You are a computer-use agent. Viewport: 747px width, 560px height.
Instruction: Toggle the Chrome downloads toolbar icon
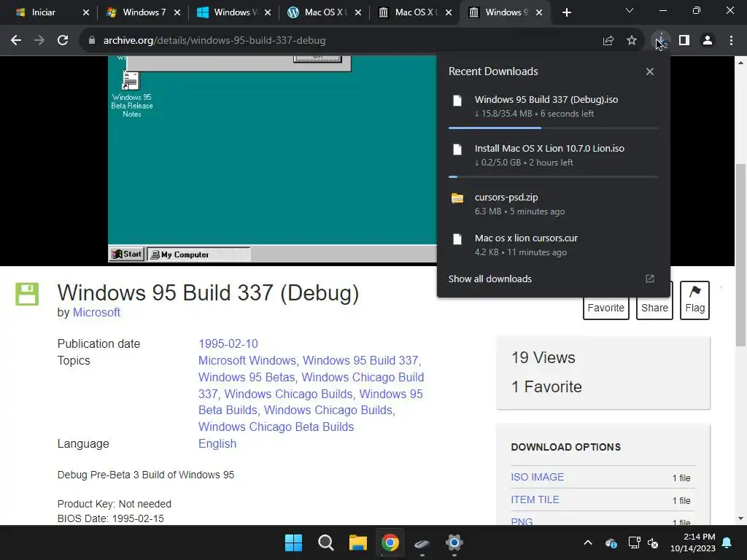click(x=661, y=41)
